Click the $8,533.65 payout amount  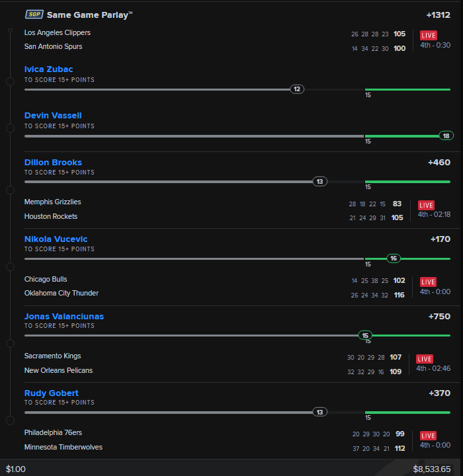coord(432,469)
